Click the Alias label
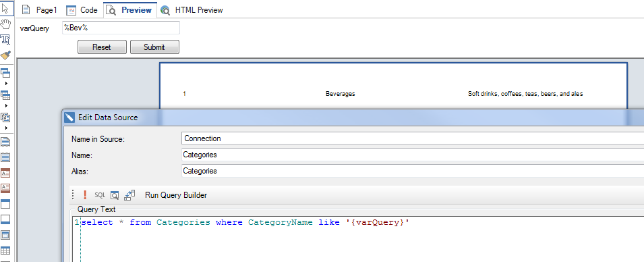 pos(80,171)
